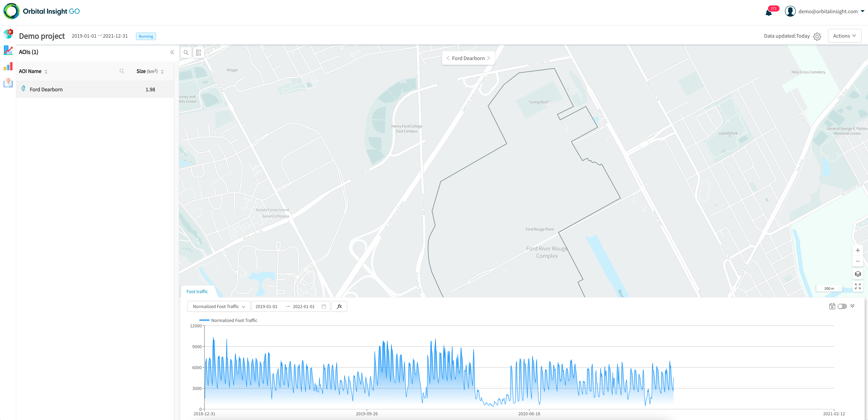Image resolution: width=868 pixels, height=420 pixels.
Task: Sort AOIs by name
Action: 46,71
